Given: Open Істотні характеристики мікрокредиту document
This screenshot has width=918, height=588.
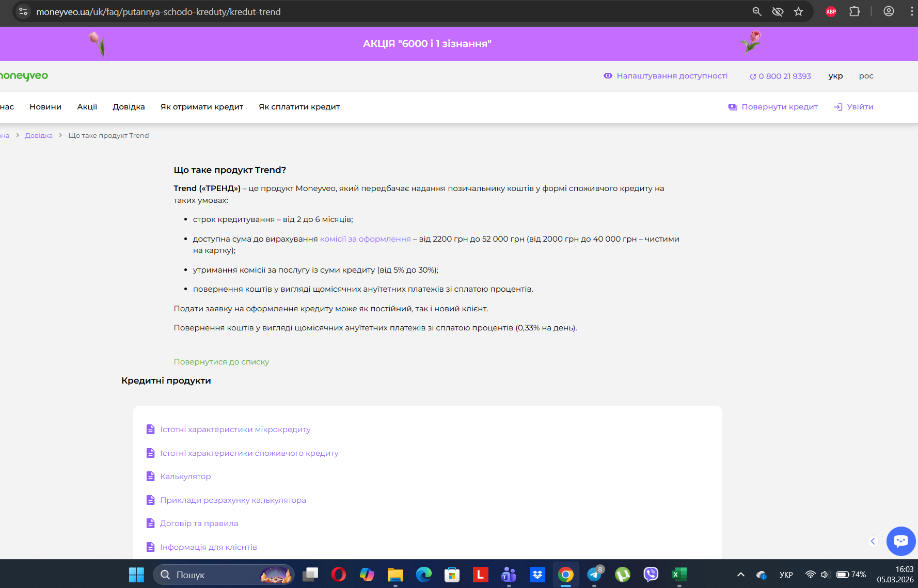Looking at the screenshot, I should click(x=235, y=430).
